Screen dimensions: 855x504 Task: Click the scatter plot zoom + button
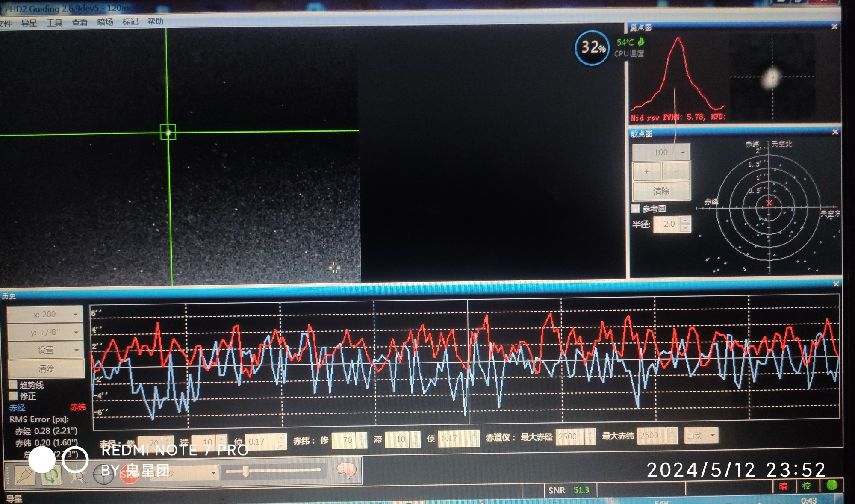646,171
